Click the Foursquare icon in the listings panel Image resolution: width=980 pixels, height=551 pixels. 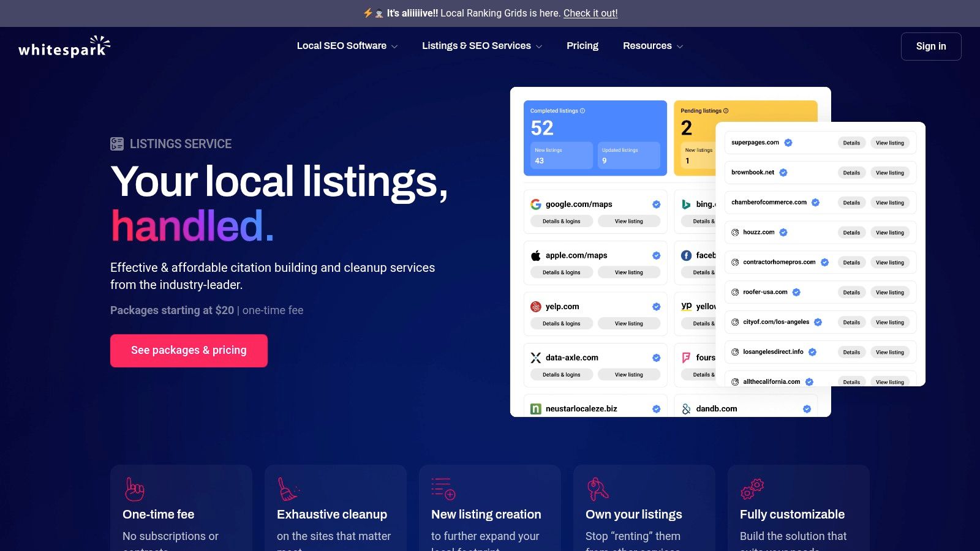pyautogui.click(x=685, y=358)
